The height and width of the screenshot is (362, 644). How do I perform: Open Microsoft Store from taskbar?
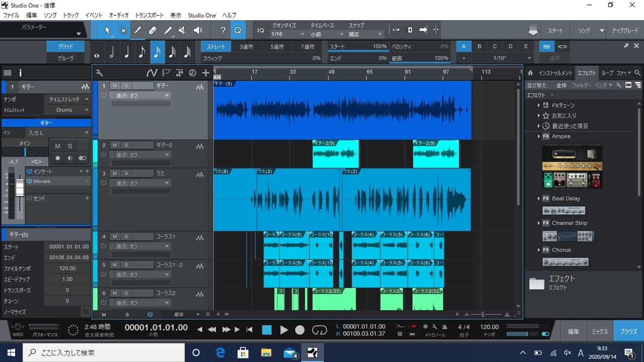(243, 352)
